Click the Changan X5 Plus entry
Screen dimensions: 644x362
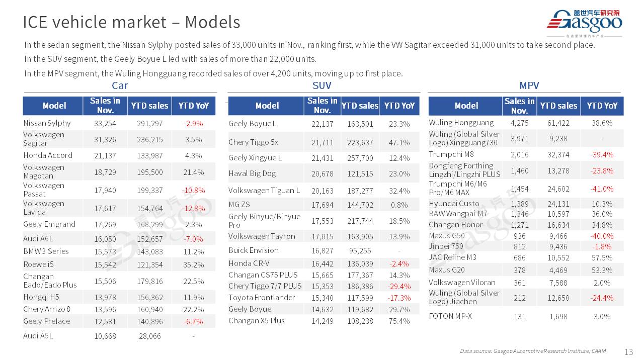tap(257, 321)
